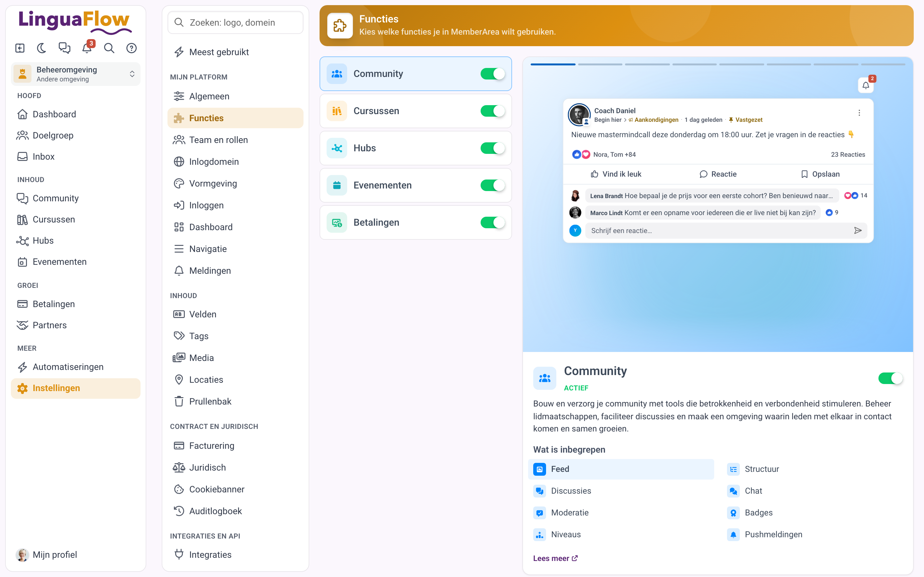Turn off the Hubs feature switch
This screenshot has width=924, height=577.
(x=492, y=148)
